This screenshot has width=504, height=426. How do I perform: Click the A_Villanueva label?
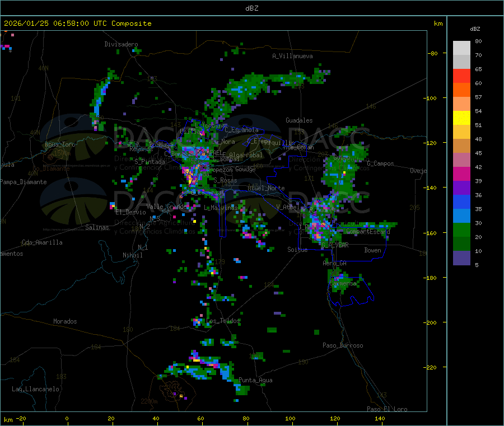tap(292, 56)
